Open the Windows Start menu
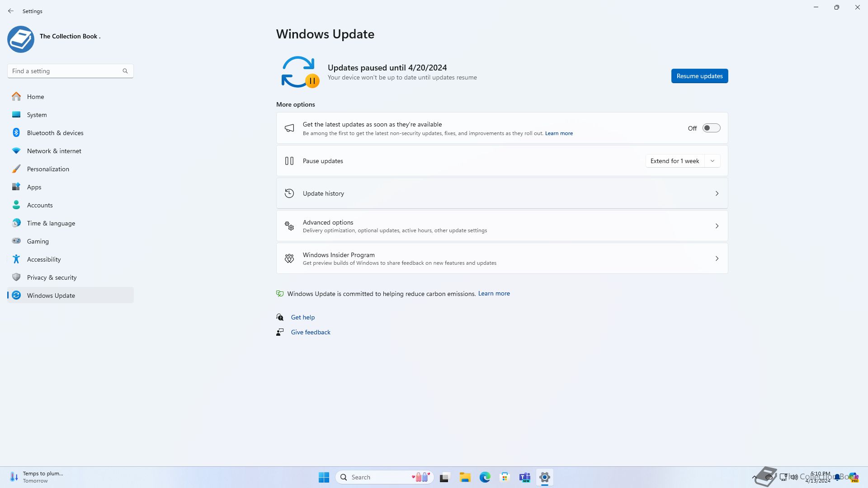Image resolution: width=868 pixels, height=488 pixels. [324, 477]
